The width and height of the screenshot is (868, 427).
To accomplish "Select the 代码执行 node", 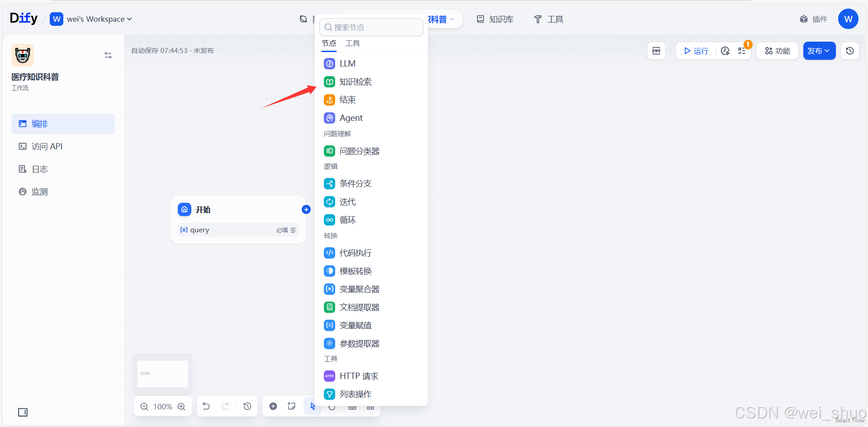I will click(355, 253).
